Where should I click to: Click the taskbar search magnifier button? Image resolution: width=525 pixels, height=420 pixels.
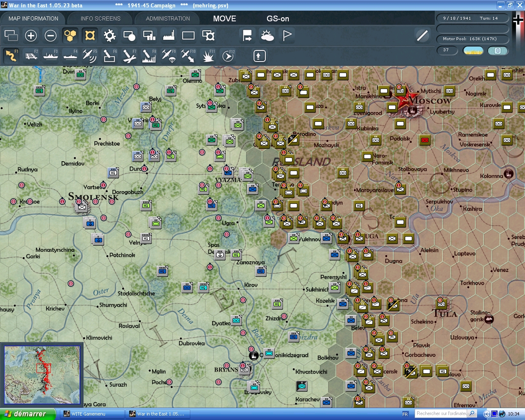tap(472, 413)
